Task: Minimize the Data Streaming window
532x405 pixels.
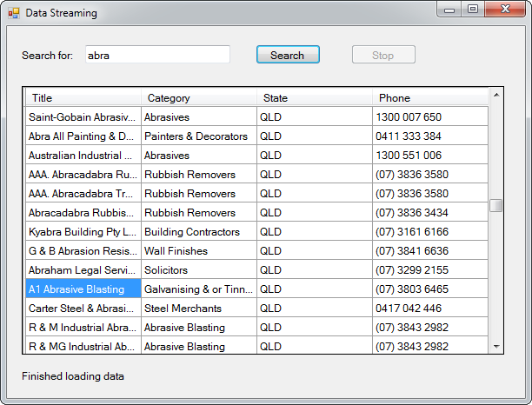Action: 449,10
